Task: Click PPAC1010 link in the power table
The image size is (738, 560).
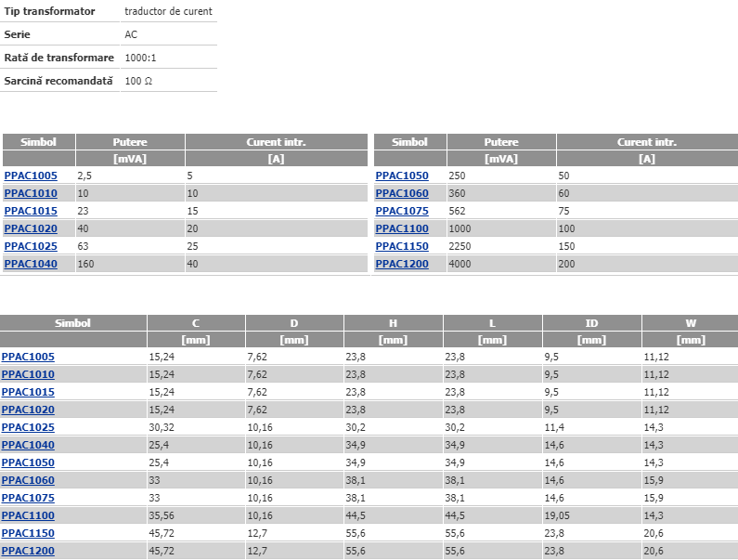Action: pos(31,193)
